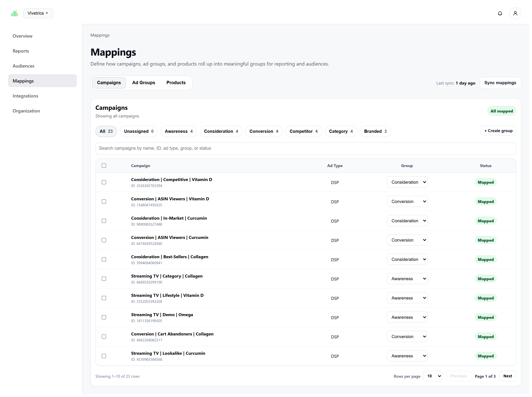Check Streaming TV | Lifestyle | Vitamin D row
This screenshot has height=397, width=532.
pyautogui.click(x=104, y=298)
